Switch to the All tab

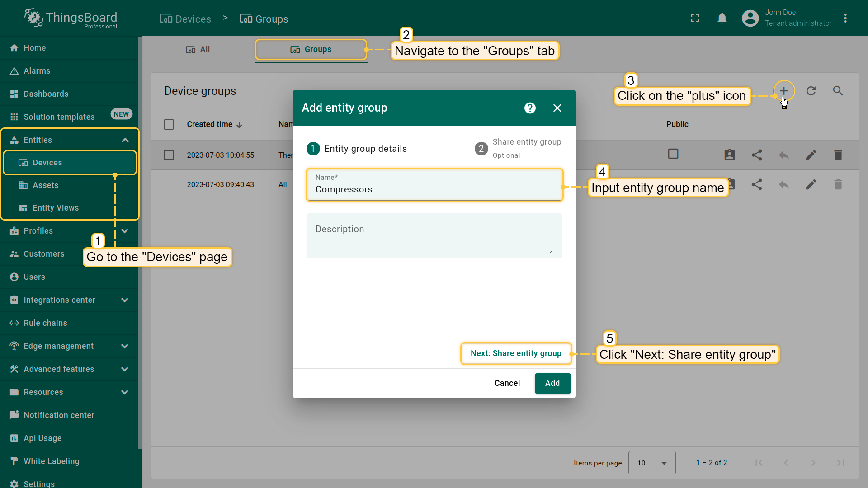click(198, 49)
